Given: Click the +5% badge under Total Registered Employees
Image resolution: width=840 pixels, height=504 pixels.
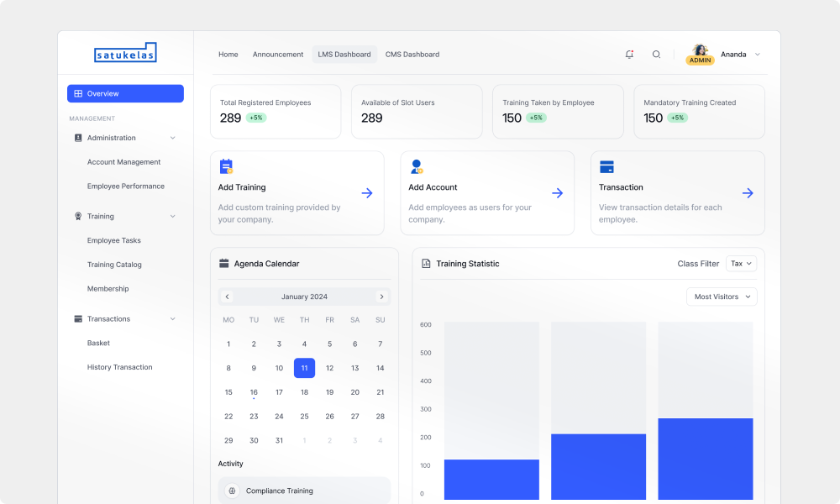Looking at the screenshot, I should point(256,118).
